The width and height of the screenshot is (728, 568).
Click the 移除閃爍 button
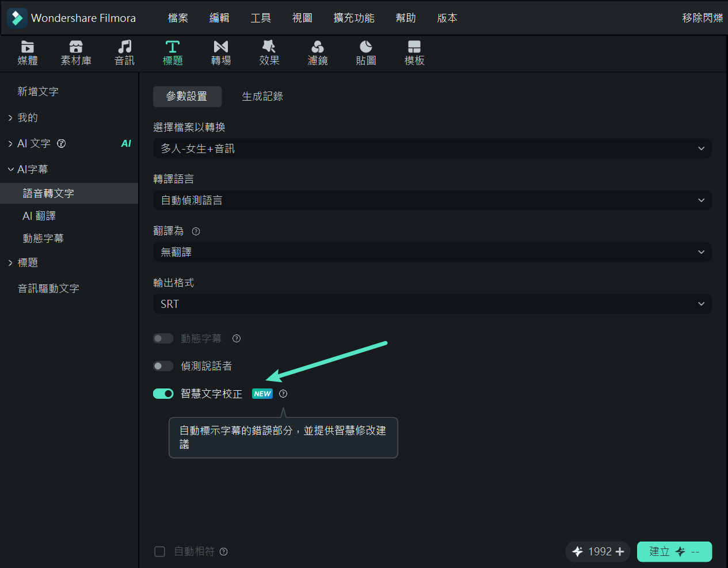pos(703,18)
